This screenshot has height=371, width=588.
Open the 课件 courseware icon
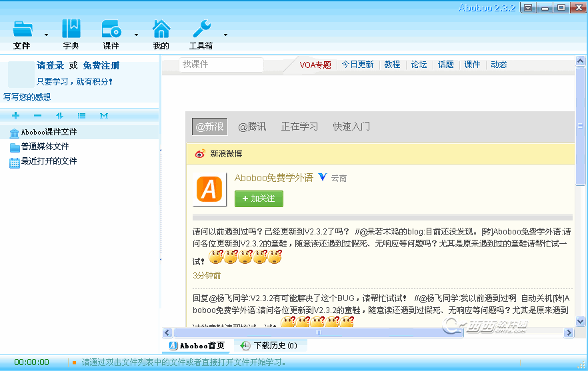point(111,29)
